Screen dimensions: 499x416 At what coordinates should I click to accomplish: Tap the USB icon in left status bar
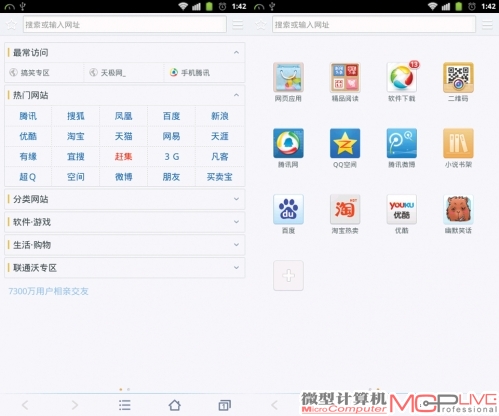click(23, 6)
